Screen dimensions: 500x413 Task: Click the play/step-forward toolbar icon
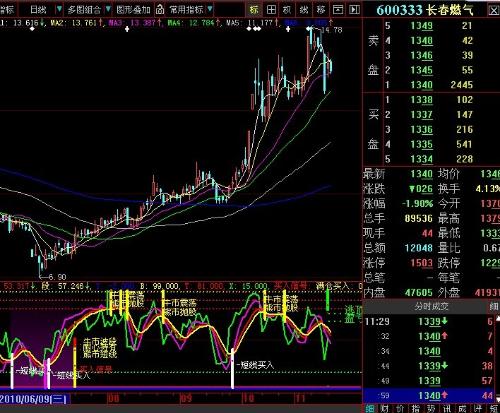coord(354,10)
